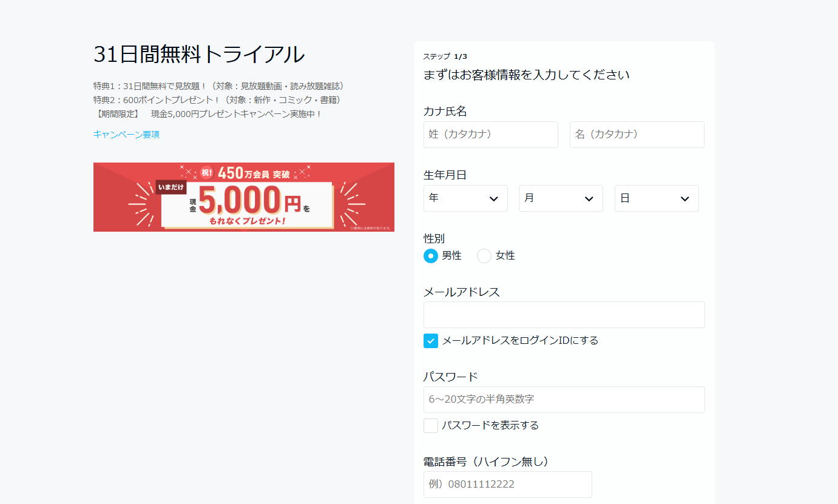
Task: Open the 年 (year) dropdown
Action: click(465, 198)
